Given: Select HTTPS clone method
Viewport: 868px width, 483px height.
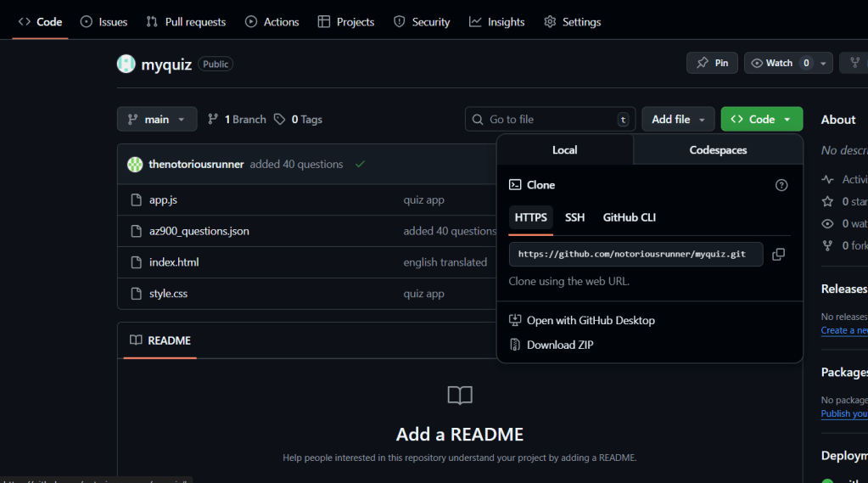Looking at the screenshot, I should (531, 217).
